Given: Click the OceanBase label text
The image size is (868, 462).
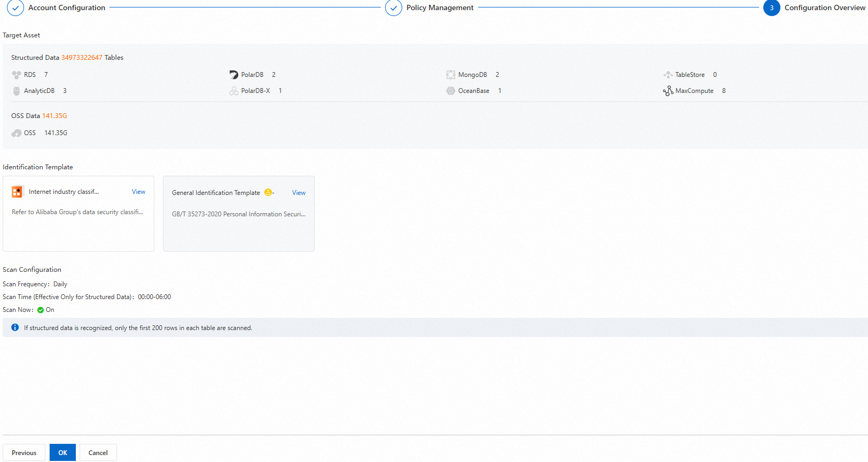Looking at the screenshot, I should click(x=474, y=91).
